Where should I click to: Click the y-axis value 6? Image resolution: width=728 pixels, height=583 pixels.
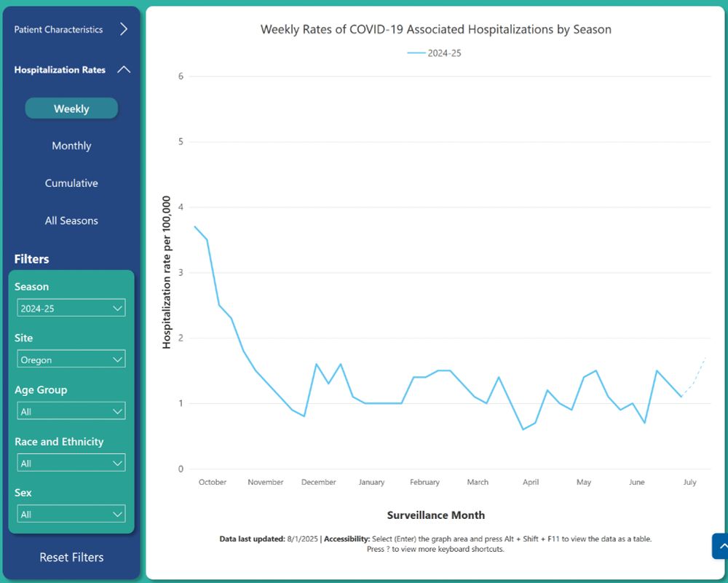tap(181, 76)
